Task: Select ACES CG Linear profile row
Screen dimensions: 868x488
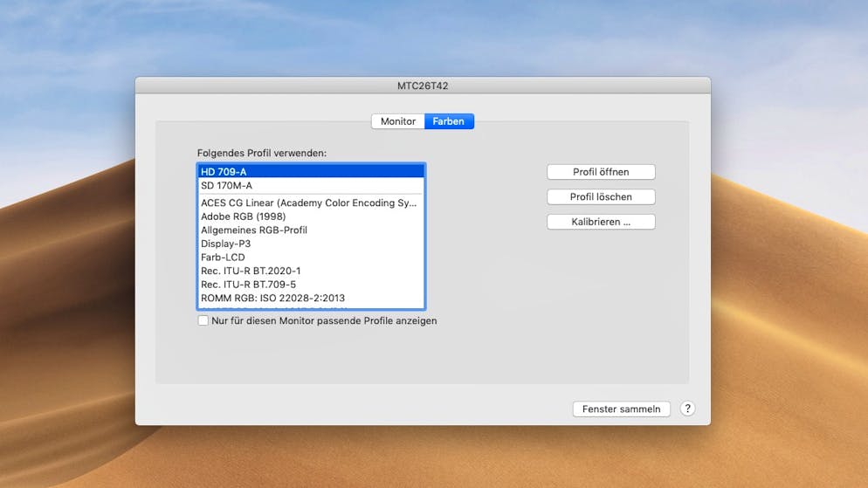Action: coord(311,203)
